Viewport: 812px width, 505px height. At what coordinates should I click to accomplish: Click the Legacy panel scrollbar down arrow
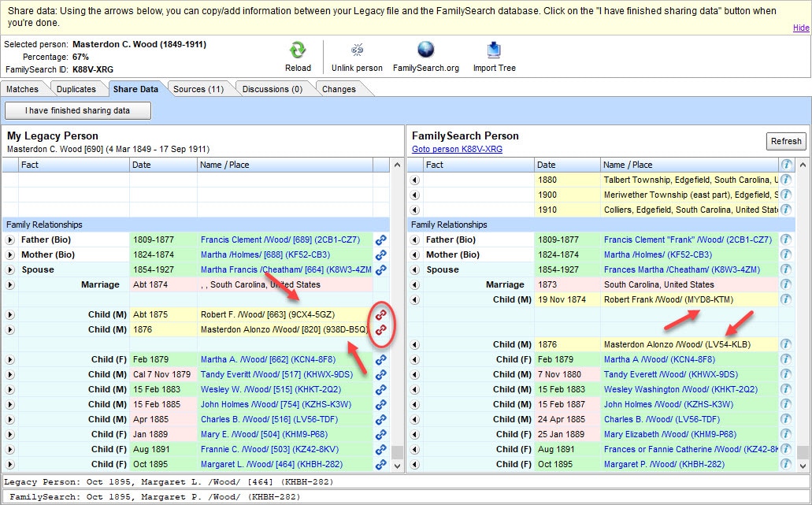(397, 466)
